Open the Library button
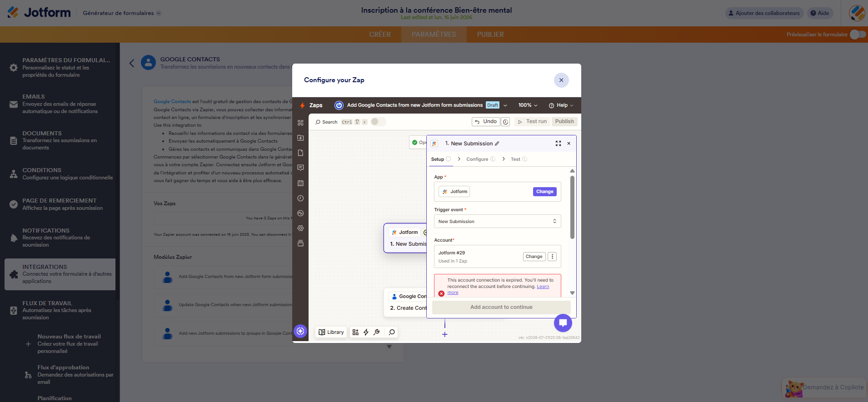Image resolution: width=868 pixels, height=402 pixels. 331,333
